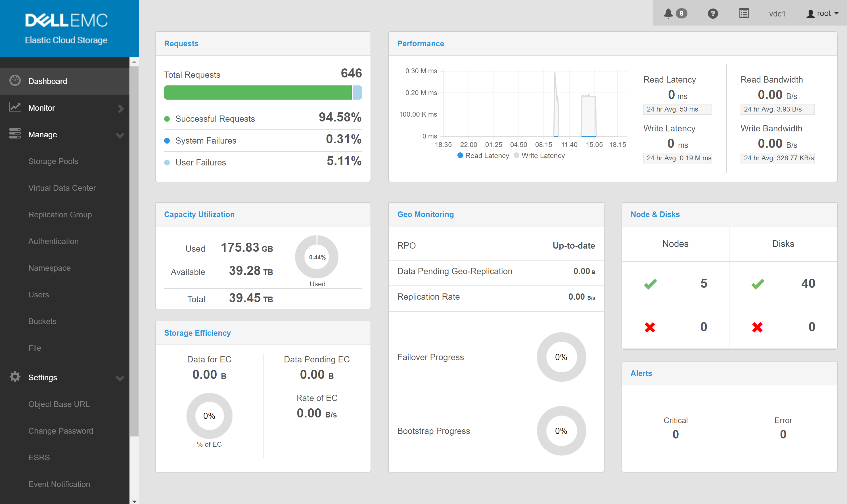Open the Performance panel link
Viewport: 847px width, 504px height.
click(x=421, y=43)
